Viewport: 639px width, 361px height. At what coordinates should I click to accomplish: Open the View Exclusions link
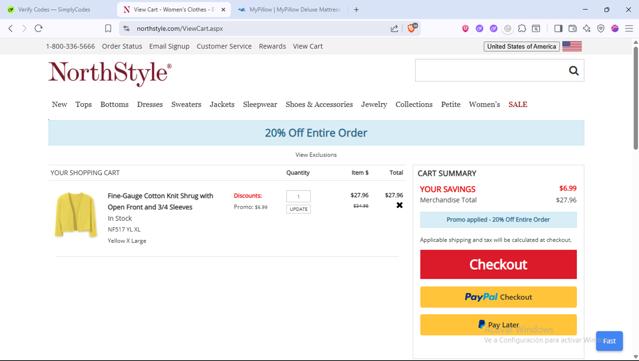click(x=316, y=155)
